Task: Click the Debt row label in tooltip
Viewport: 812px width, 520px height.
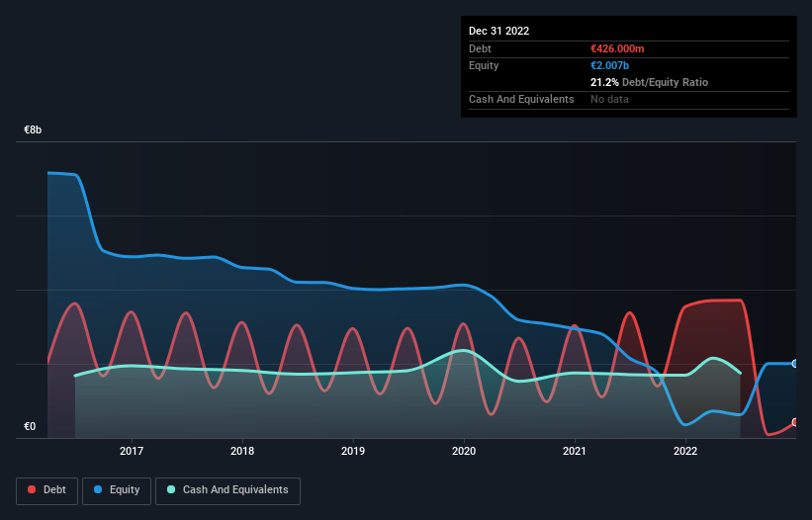Action: [480, 48]
